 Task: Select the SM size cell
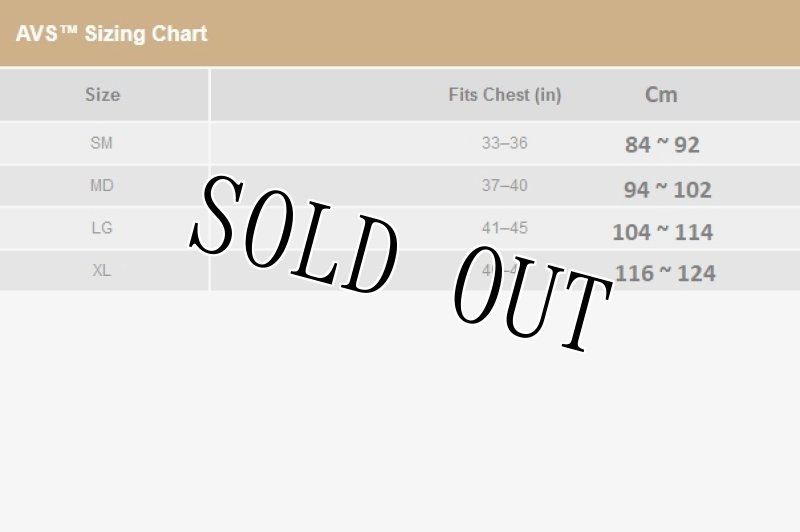click(101, 143)
